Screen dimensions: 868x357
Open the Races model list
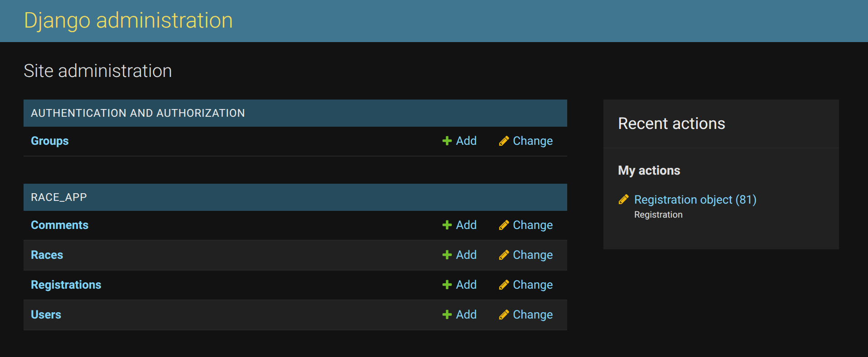47,255
